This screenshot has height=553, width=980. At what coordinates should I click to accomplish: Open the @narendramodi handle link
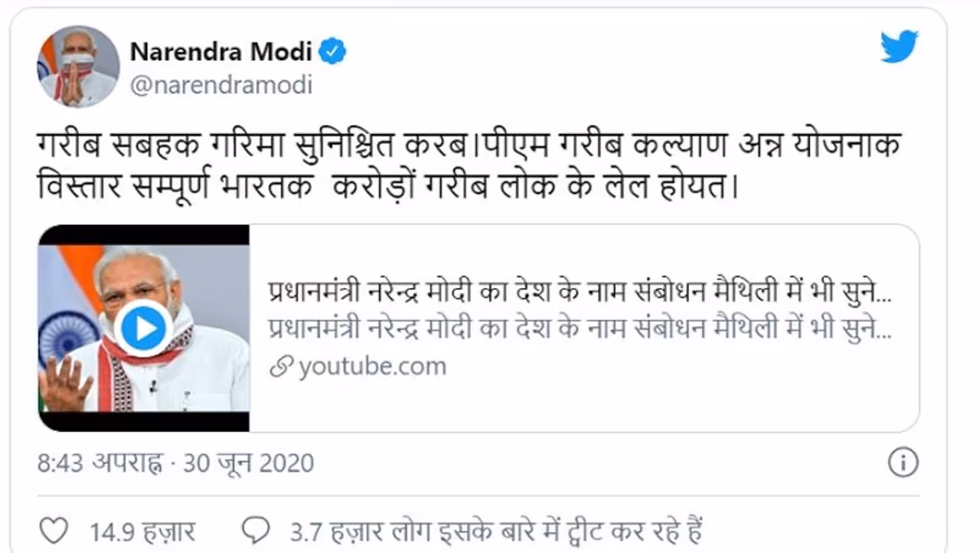point(220,84)
